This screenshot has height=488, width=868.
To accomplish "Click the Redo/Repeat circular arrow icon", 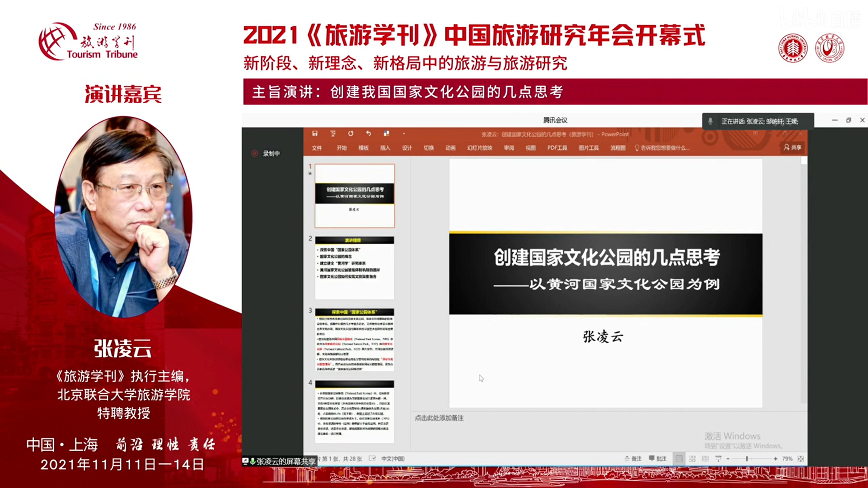I will (351, 134).
